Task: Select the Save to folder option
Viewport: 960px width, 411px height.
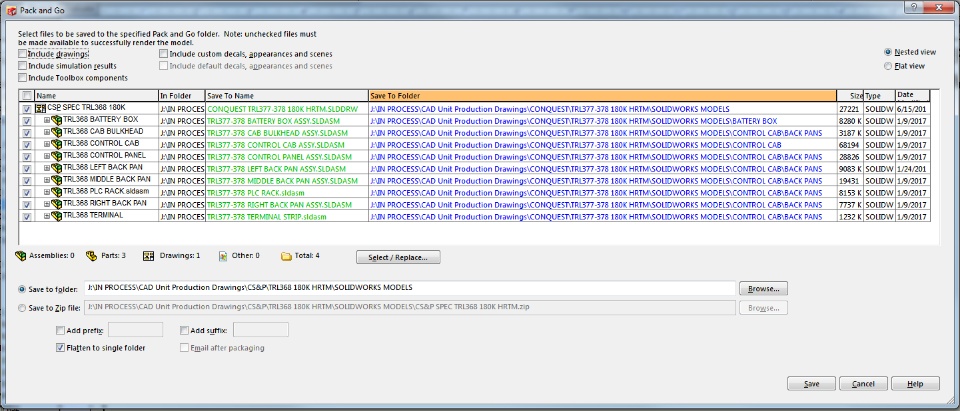Action: [23, 289]
